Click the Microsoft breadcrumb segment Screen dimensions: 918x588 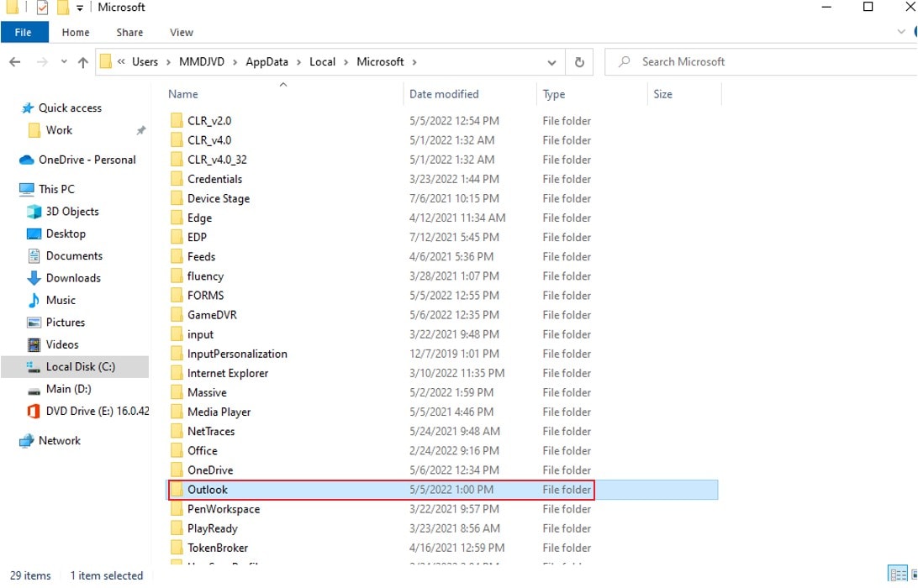tap(380, 62)
